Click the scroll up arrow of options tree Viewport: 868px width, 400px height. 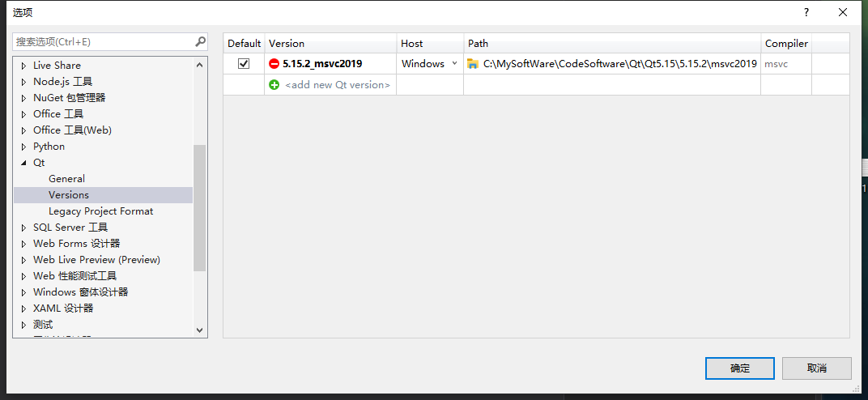tap(200, 65)
